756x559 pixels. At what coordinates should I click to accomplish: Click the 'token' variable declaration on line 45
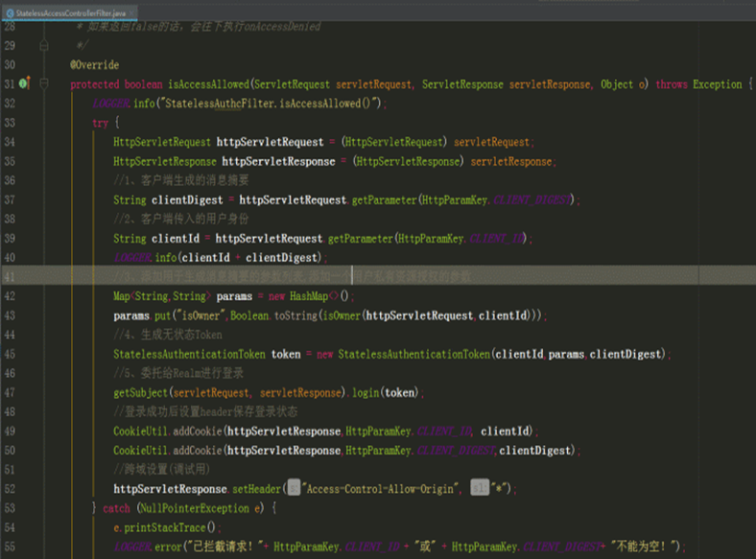point(286,354)
